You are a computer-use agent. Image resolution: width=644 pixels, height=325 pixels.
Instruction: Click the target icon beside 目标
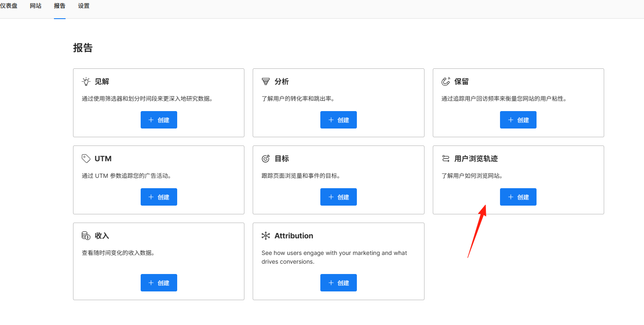point(266,159)
